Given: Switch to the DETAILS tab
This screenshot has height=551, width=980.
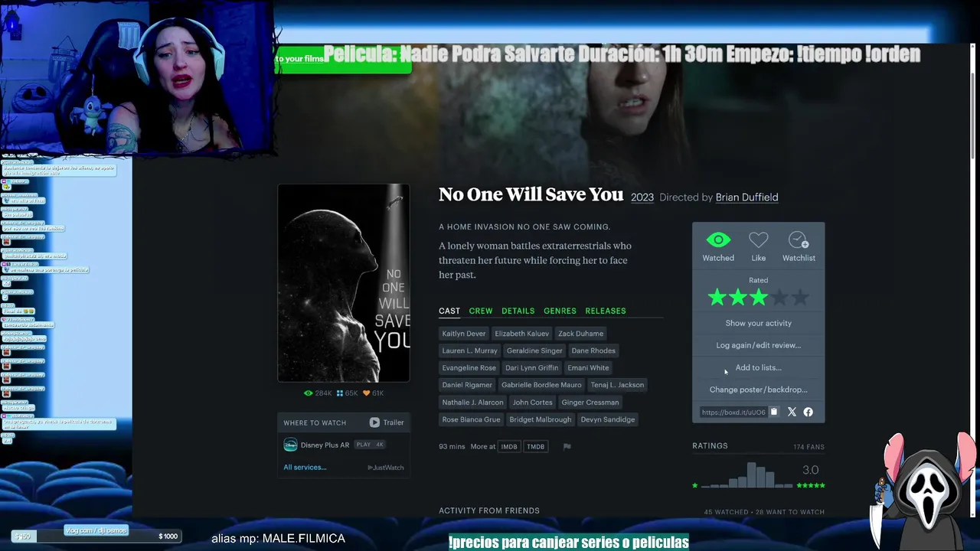Looking at the screenshot, I should tap(518, 311).
